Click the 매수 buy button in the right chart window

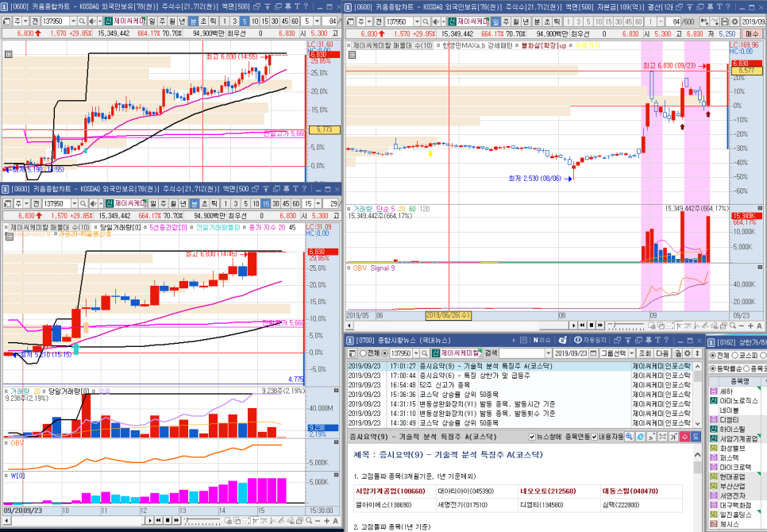coord(752,33)
